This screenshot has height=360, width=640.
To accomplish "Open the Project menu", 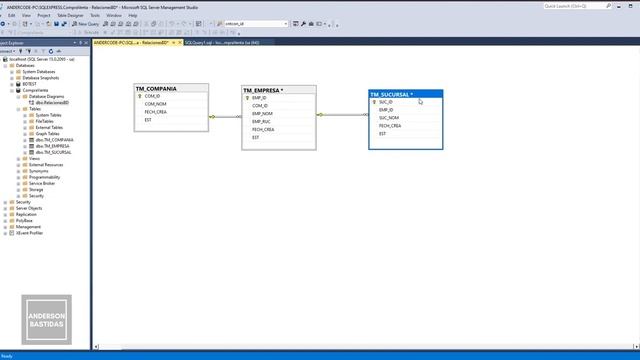I will pyautogui.click(x=44, y=16).
